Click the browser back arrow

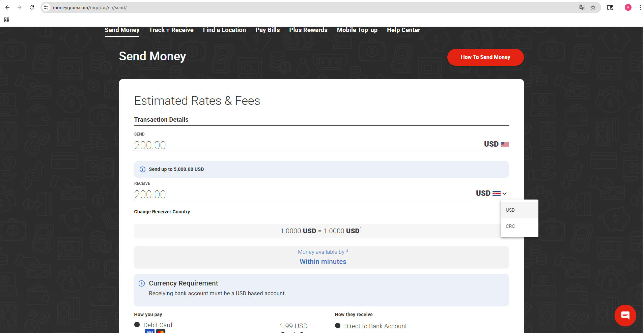(7, 7)
